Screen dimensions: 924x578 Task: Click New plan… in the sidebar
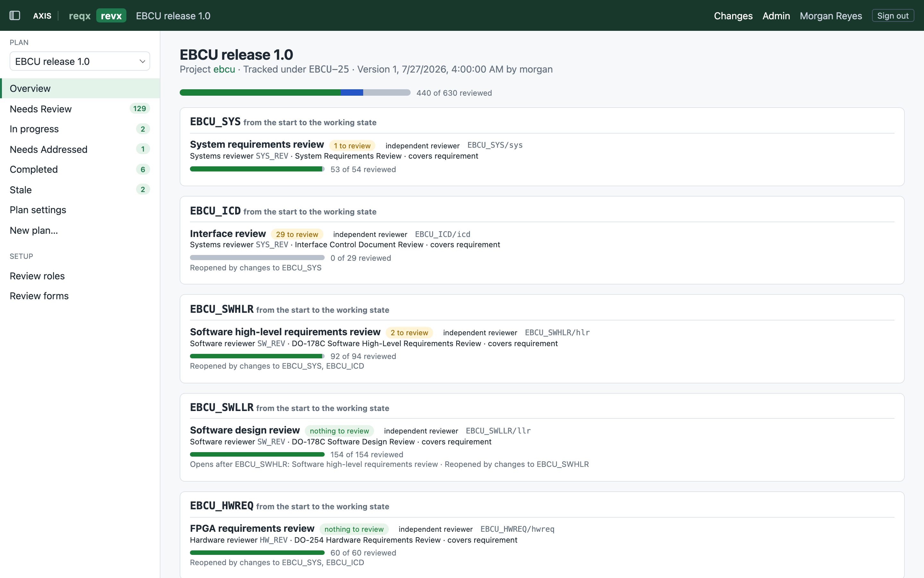click(80, 230)
